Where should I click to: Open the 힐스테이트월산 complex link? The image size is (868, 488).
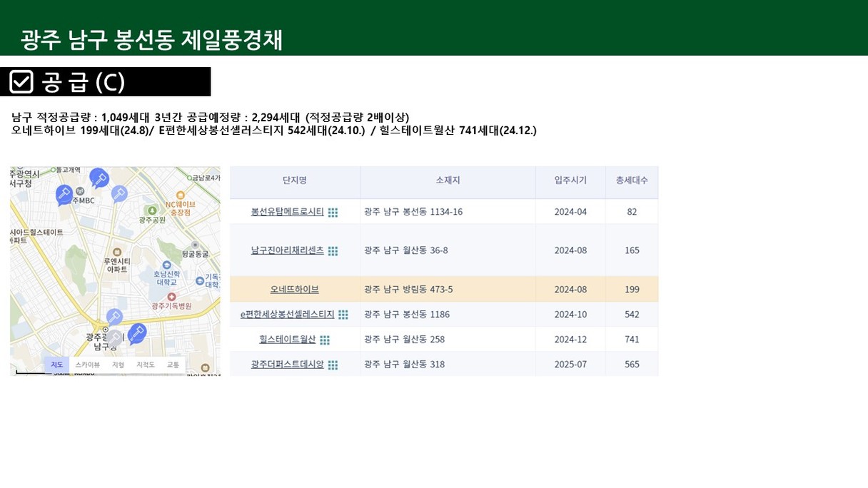coord(288,340)
